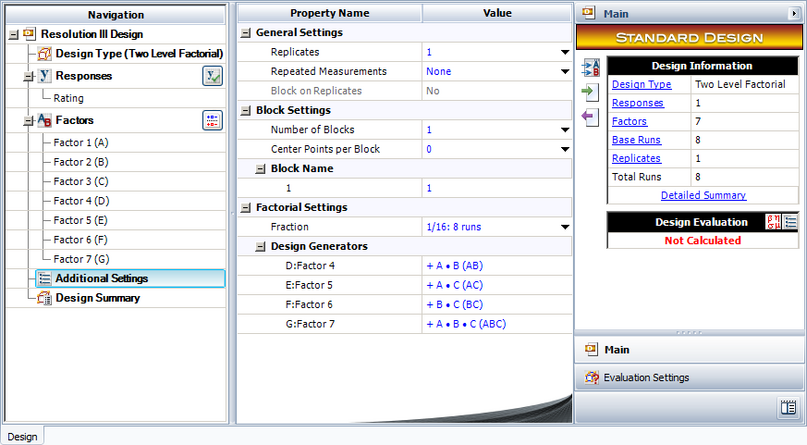The width and height of the screenshot is (807, 445).
Task: Select the Rating response in tree
Action: click(x=68, y=98)
